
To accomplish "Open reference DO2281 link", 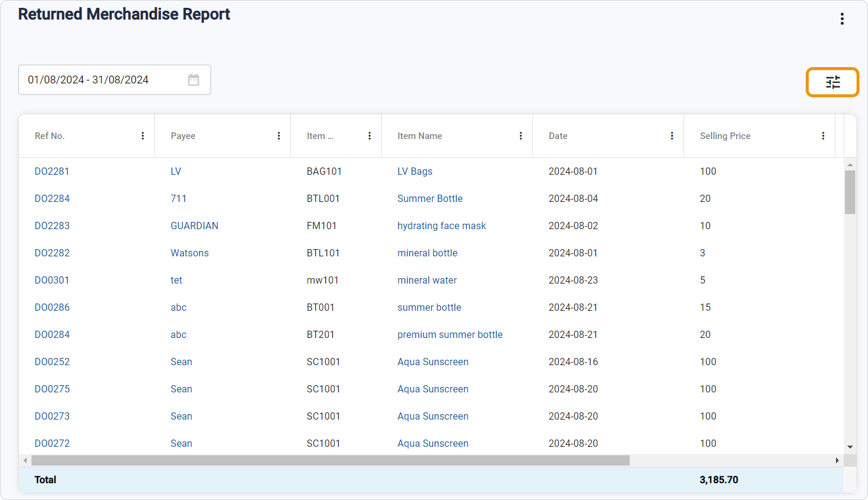I will (x=52, y=171).
